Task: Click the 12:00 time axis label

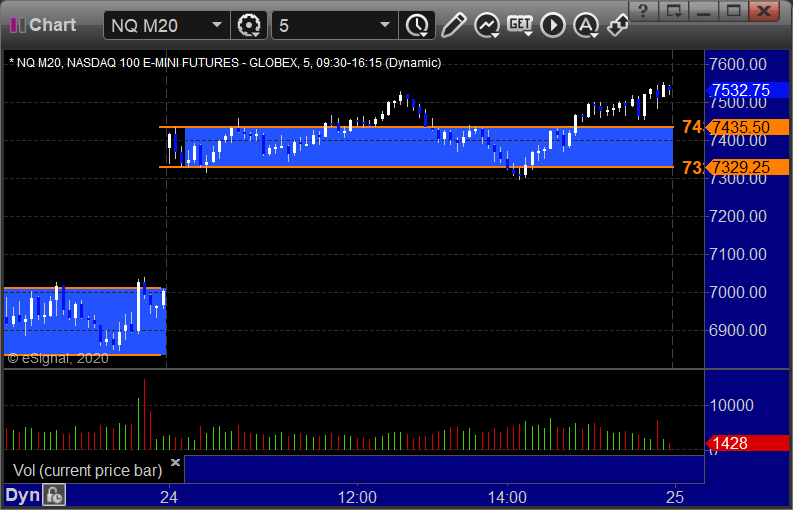Action: pos(357,497)
